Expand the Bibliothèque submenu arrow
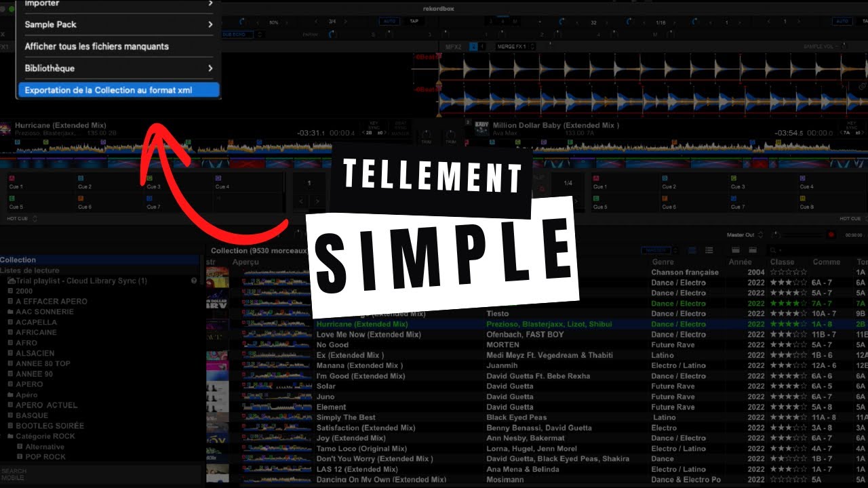Screen dimensions: 868x488 pos(210,68)
